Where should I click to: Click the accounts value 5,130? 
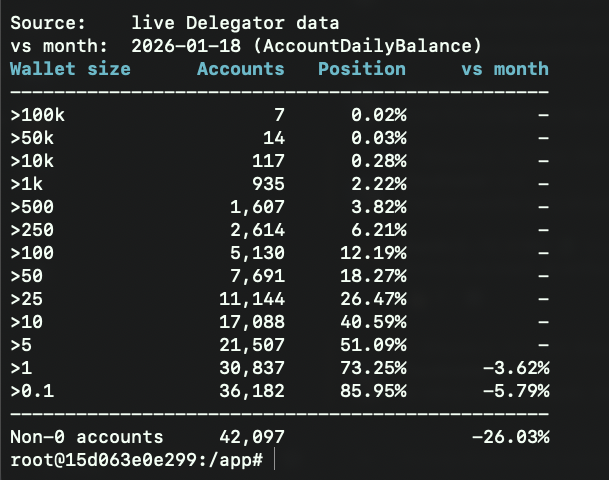tap(258, 253)
